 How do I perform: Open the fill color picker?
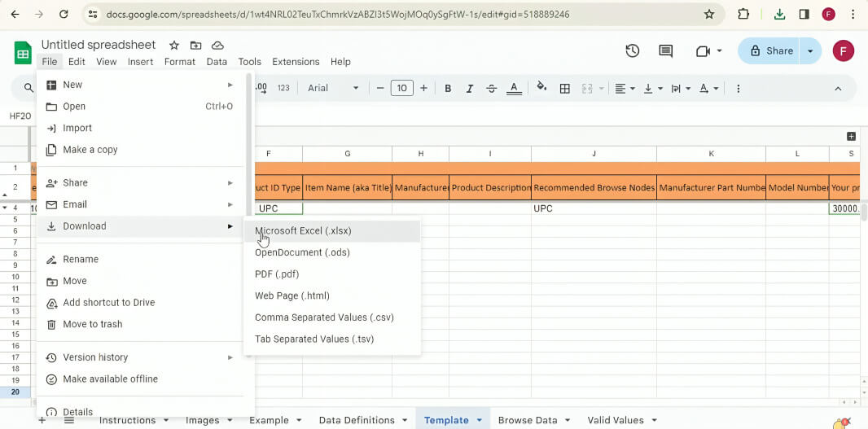(x=542, y=87)
